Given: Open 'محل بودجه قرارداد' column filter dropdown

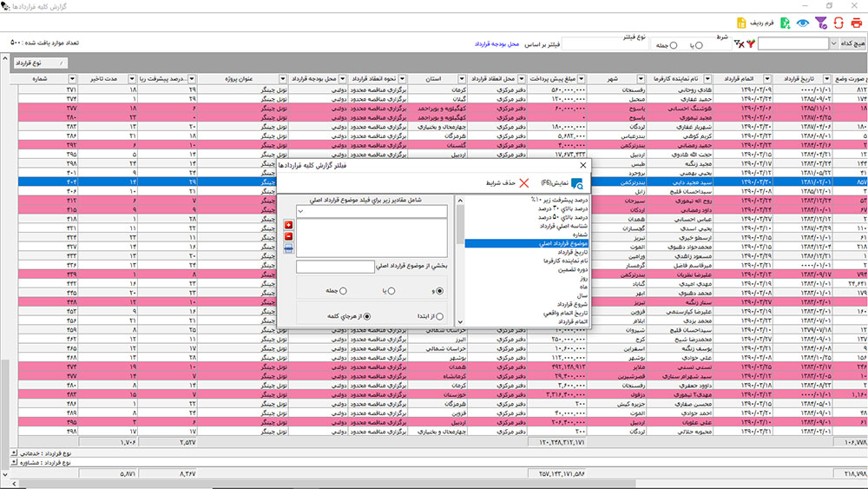Looking at the screenshot, I should pos(343,79).
